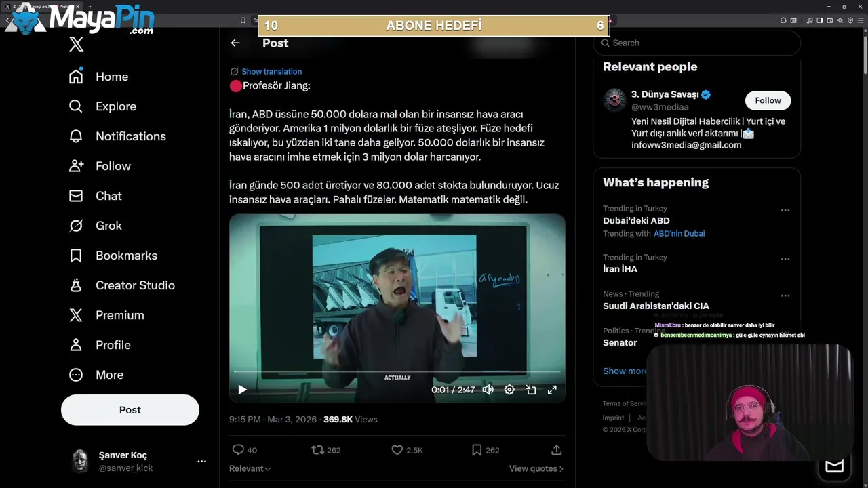Open the View quotes link
The image size is (868, 488).
(x=536, y=468)
